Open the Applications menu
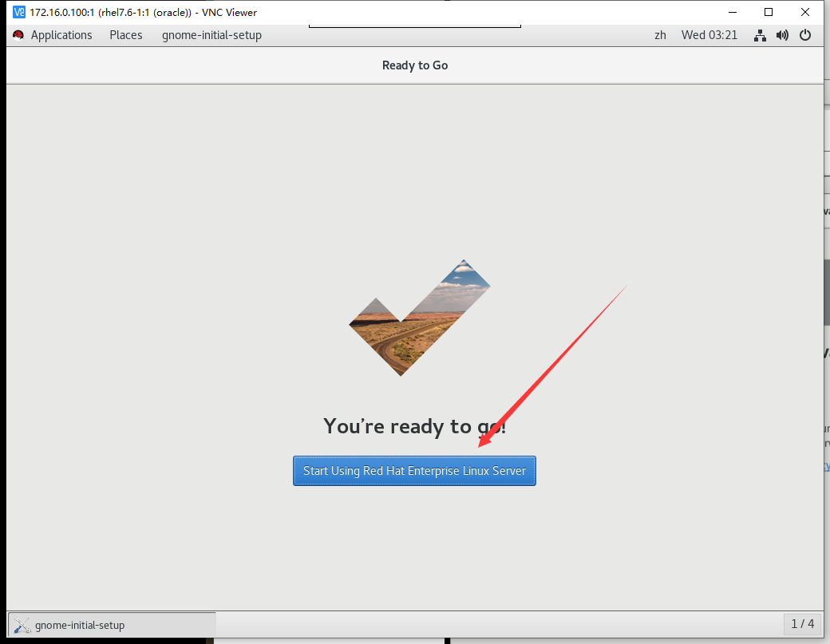830x644 pixels. pos(61,35)
